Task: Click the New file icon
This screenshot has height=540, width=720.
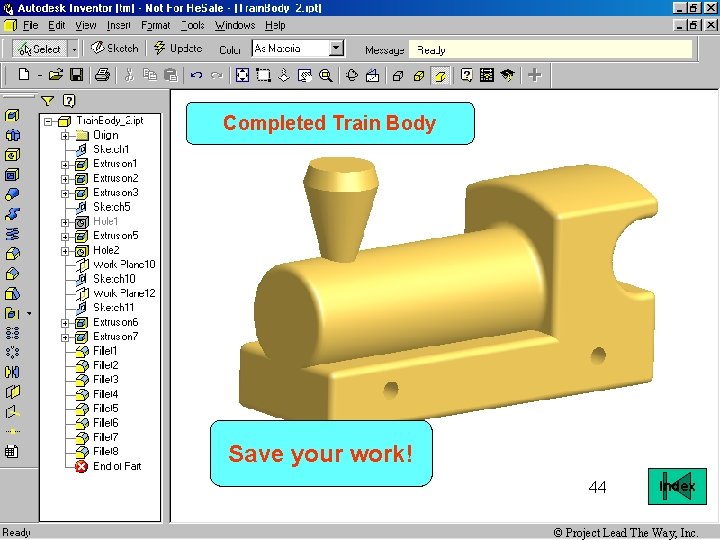Action: pos(24,74)
